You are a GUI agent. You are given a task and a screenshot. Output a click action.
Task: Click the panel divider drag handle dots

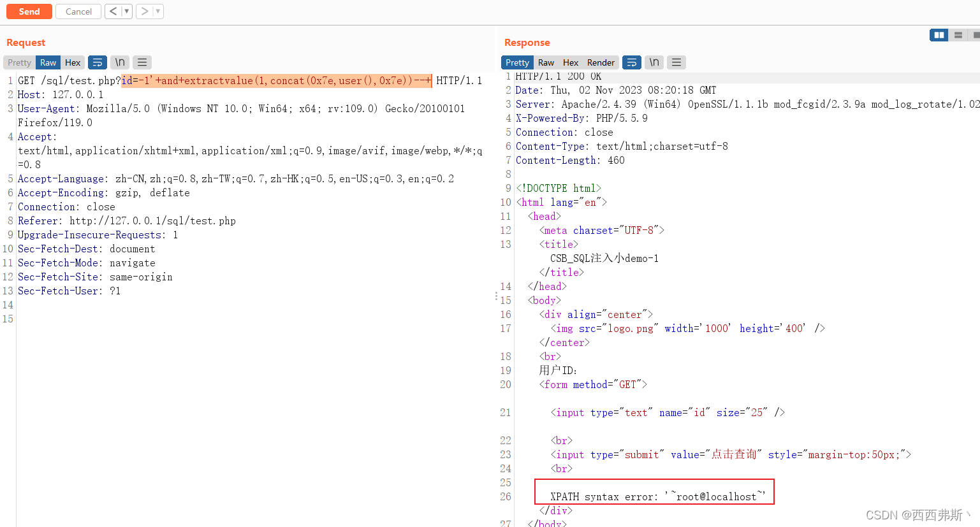(496, 296)
